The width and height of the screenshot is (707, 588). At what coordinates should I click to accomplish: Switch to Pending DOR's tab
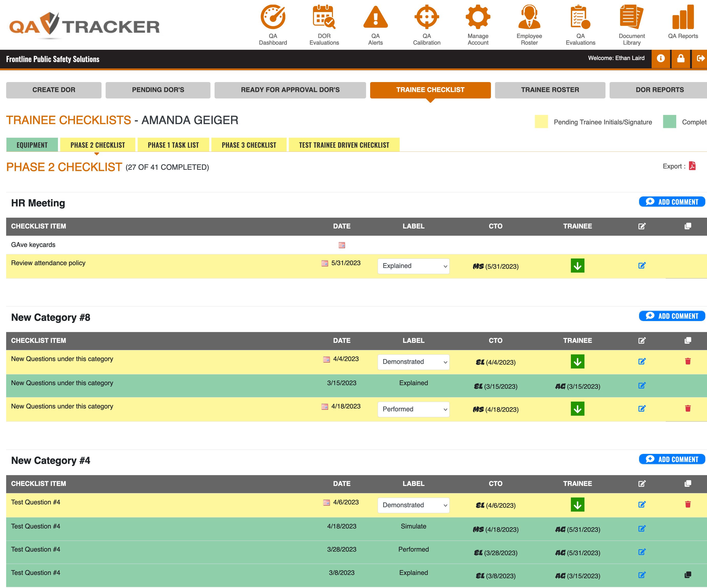(x=158, y=90)
